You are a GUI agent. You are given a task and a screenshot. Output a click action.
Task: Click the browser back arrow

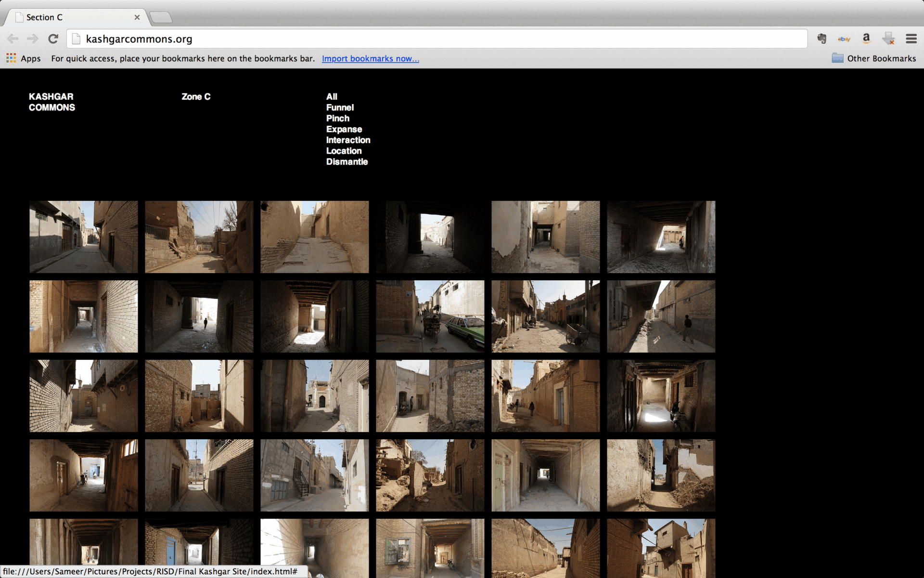[x=13, y=39]
